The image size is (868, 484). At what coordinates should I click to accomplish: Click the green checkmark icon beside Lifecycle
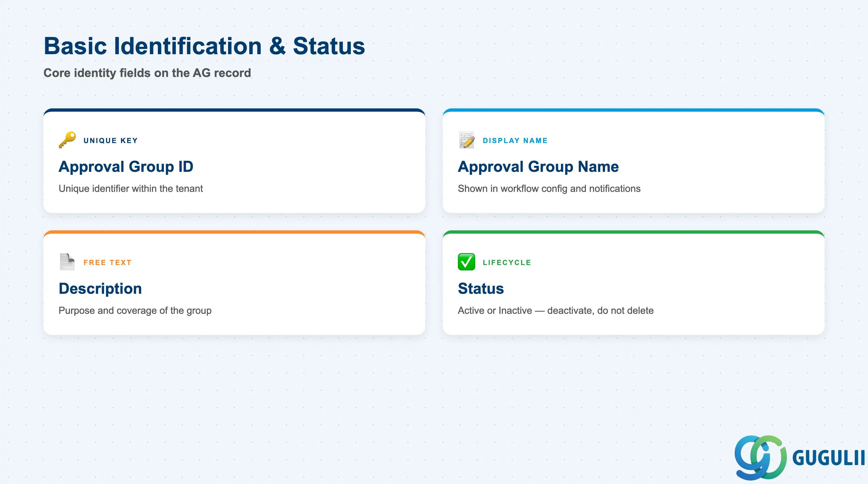[466, 262]
